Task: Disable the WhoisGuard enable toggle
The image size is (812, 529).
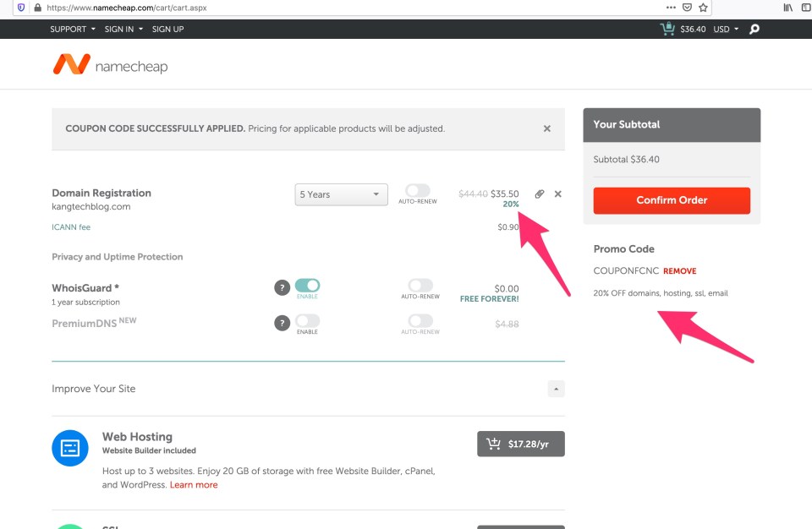Action: [307, 286]
